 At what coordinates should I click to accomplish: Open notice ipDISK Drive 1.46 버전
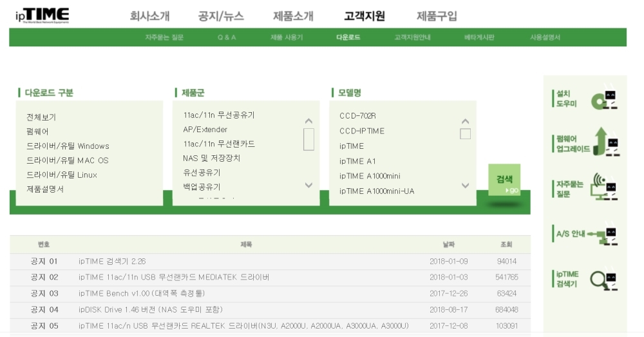[150, 309]
